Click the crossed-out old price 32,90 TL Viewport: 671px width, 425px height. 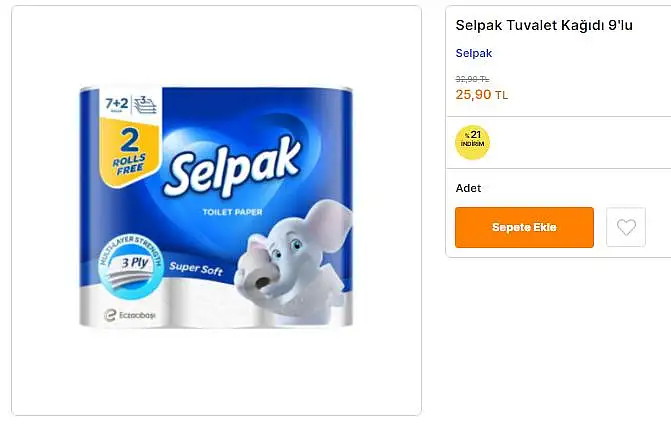pyautogui.click(x=472, y=79)
